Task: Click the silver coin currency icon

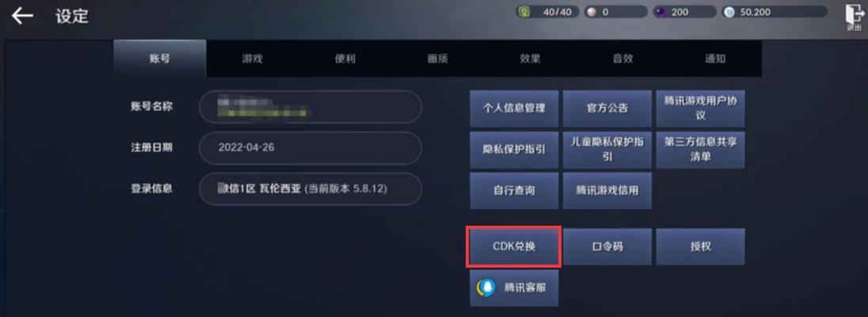Action: point(729,12)
